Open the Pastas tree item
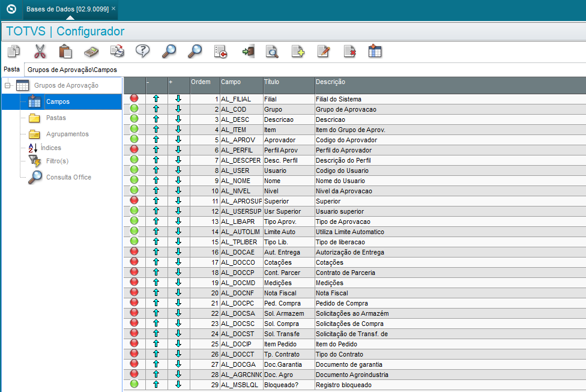 [56, 118]
